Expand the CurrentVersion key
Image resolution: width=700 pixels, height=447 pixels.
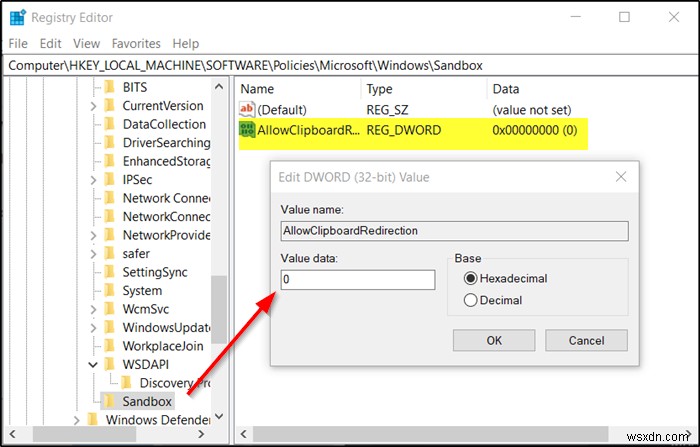tap(93, 106)
